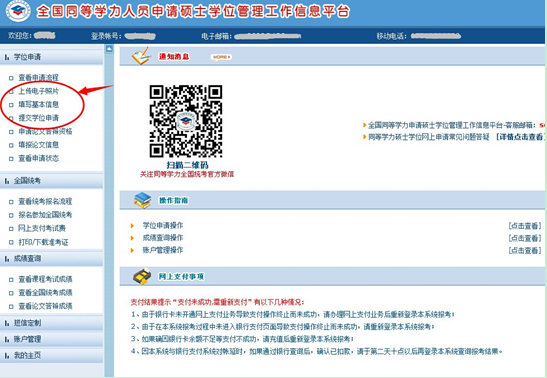Click the stacked books icon beside 操作指南

click(x=142, y=201)
